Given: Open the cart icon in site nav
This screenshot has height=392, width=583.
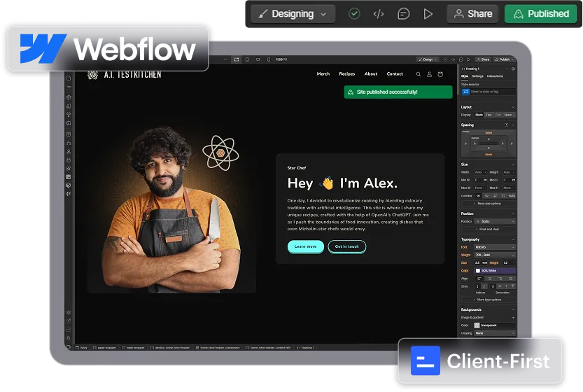Looking at the screenshot, I should coord(440,74).
